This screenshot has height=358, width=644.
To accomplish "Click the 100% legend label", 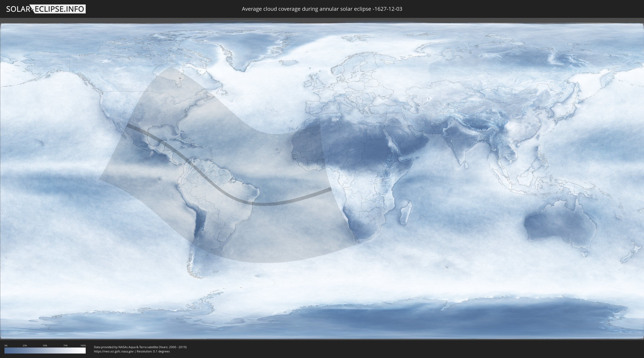I will [83, 345].
